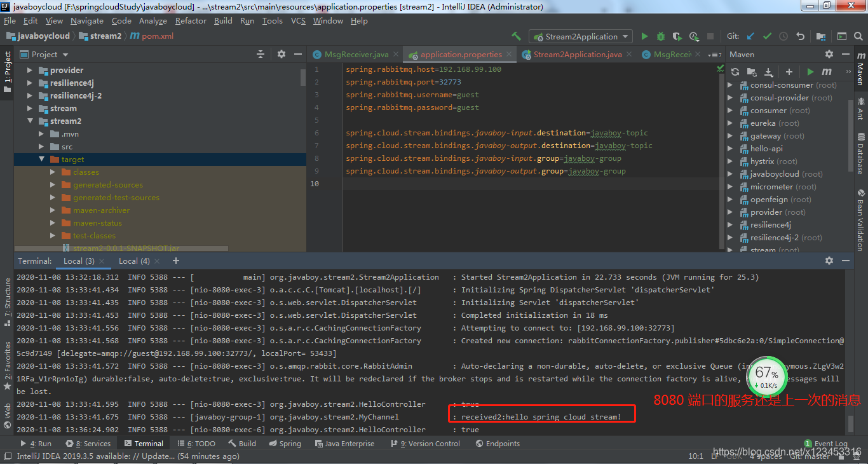Rollback changes with undo arrow icon

(801, 36)
